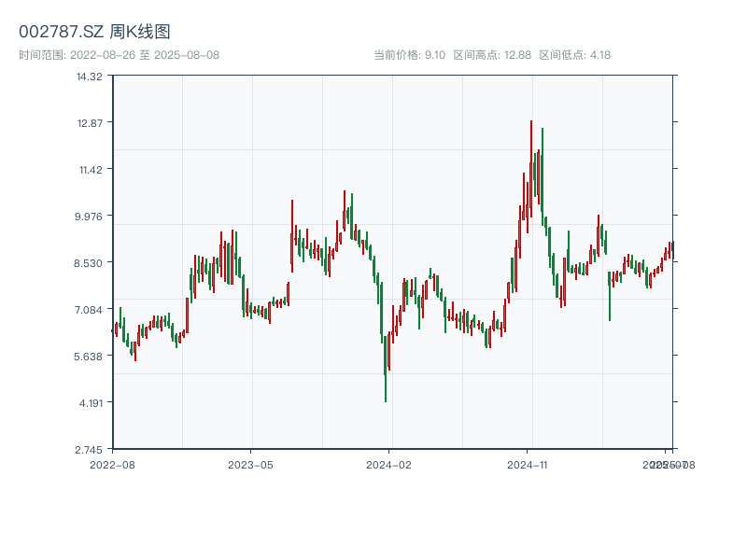Click the y-axis value 11.42
The width and height of the screenshot is (747, 560).
(x=91, y=170)
